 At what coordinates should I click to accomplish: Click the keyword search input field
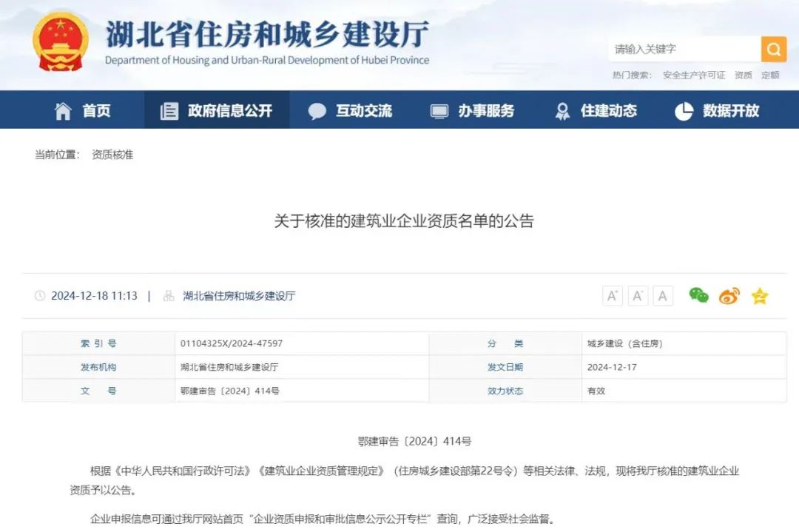pos(684,50)
